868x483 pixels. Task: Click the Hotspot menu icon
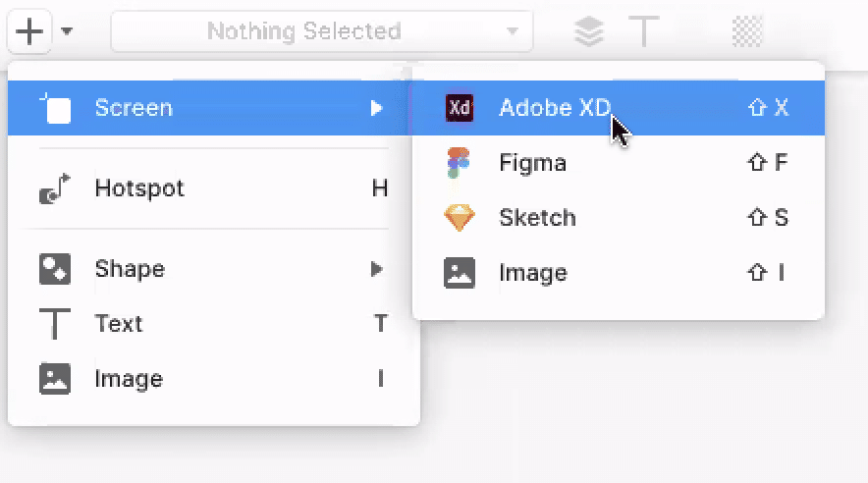(x=55, y=188)
